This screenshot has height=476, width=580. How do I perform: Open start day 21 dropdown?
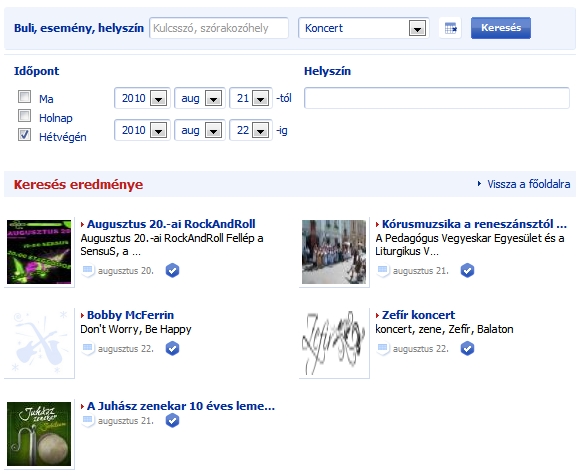point(251,98)
